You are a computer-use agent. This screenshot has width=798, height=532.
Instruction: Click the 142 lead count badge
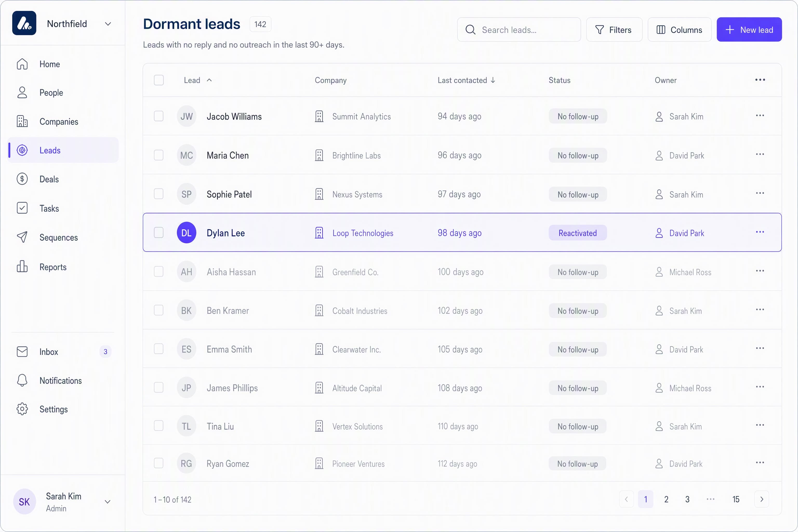click(x=260, y=24)
